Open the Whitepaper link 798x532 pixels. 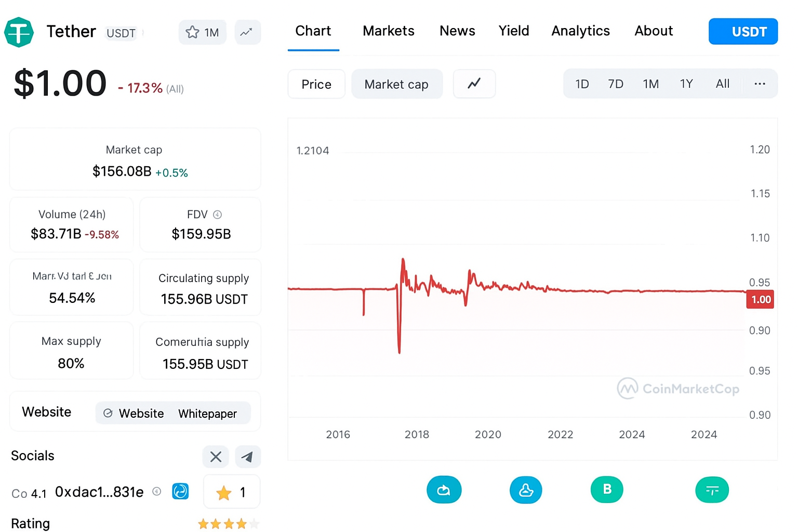click(207, 414)
